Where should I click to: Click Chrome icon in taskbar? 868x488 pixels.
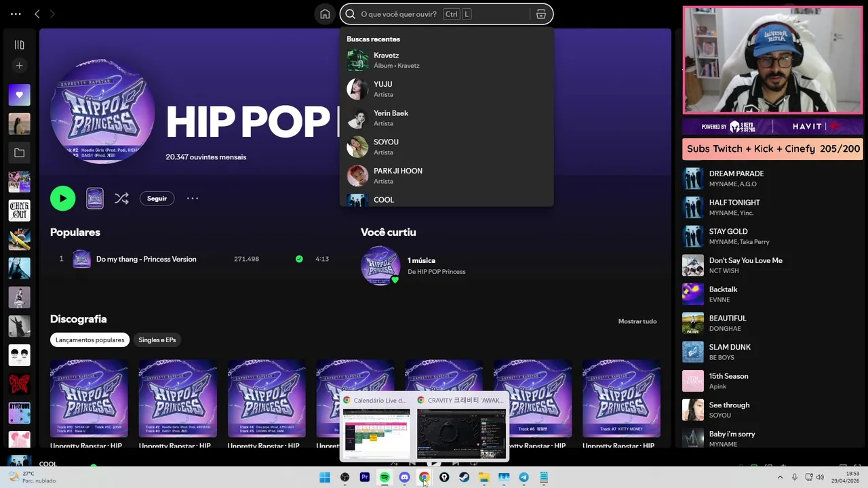[425, 477]
